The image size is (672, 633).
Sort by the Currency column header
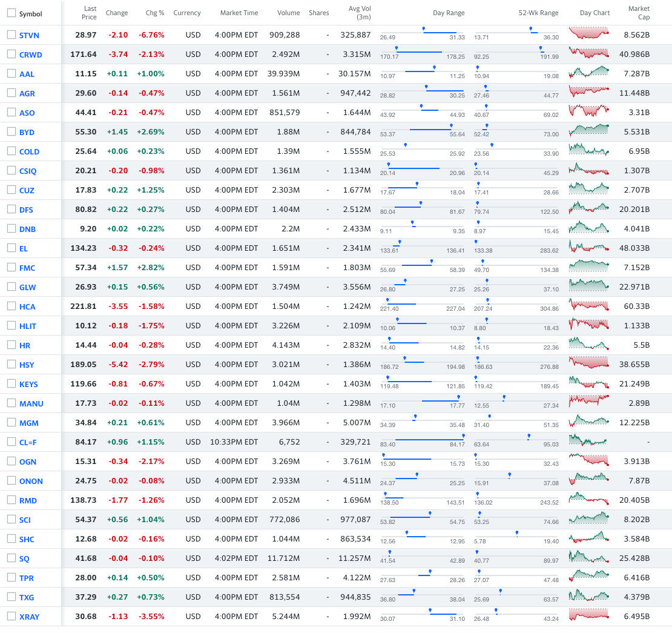187,13
